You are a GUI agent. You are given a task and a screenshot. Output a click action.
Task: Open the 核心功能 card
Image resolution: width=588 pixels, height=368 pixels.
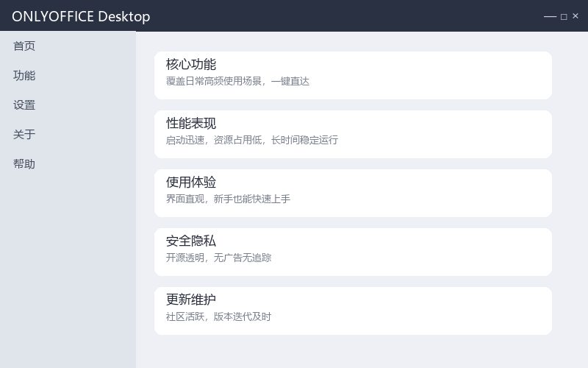pos(353,76)
